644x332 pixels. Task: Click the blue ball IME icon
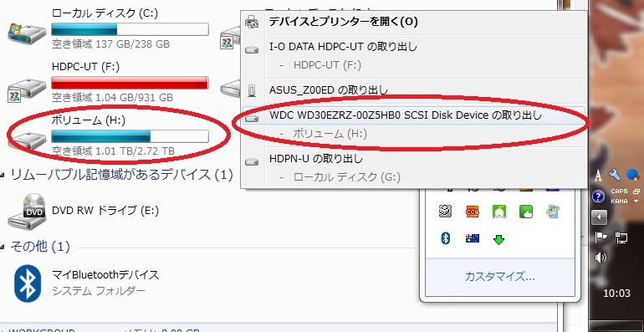tap(633, 175)
